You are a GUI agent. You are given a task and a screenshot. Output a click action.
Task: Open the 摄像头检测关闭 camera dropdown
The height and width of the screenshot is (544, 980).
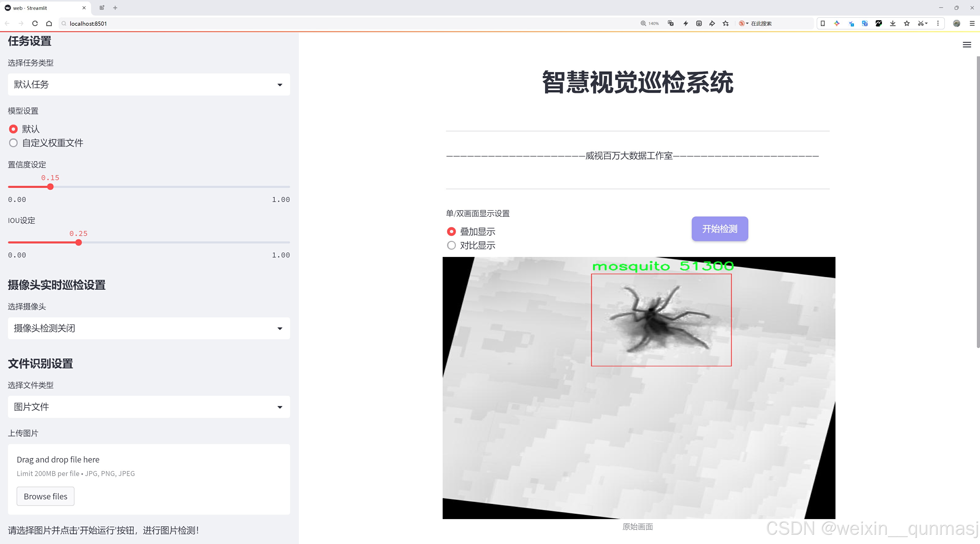coord(149,328)
